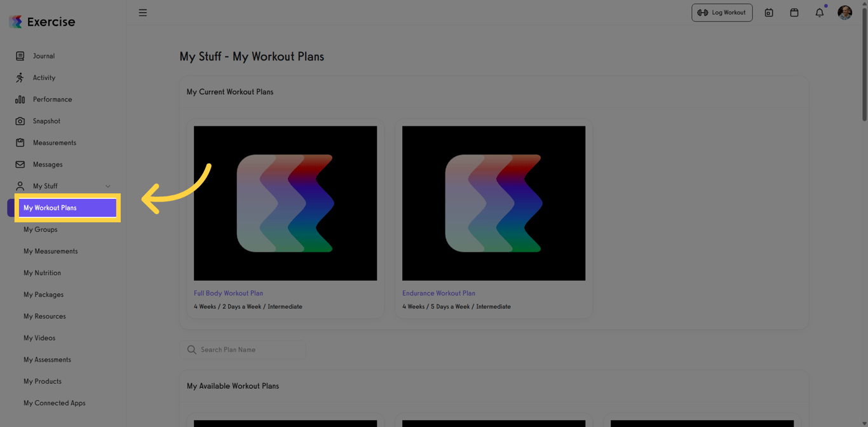
Task: Click the Full Body Workout Plan thumbnail
Action: pyautogui.click(x=285, y=203)
